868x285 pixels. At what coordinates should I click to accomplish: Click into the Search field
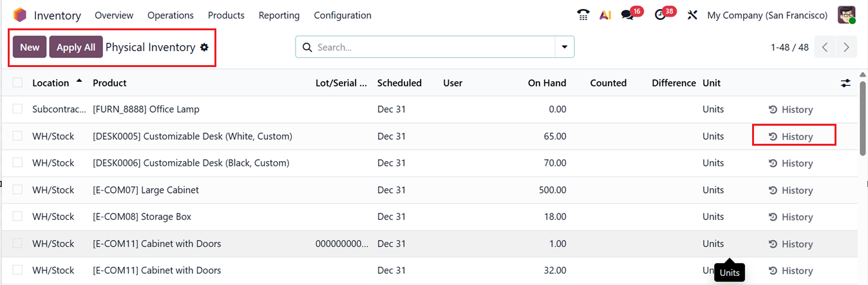click(431, 47)
